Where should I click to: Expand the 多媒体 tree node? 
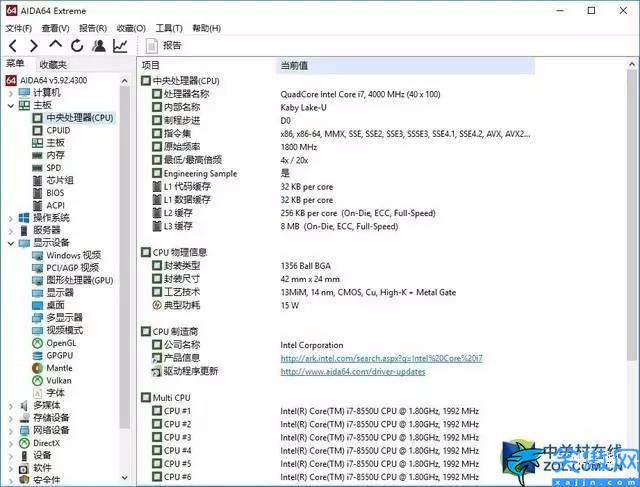click(x=11, y=406)
